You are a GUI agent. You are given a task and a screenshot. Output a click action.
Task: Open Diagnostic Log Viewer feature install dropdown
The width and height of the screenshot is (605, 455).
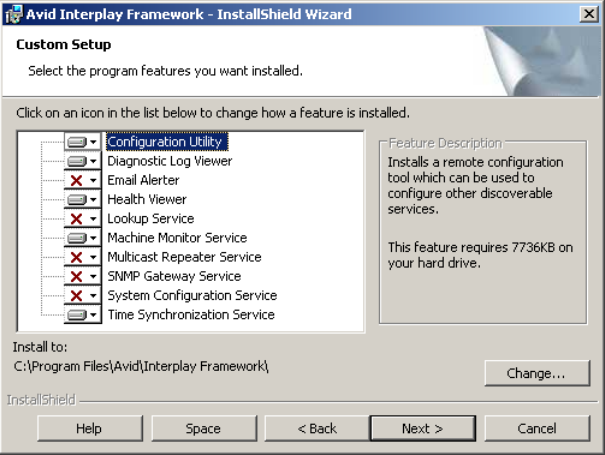point(83,161)
